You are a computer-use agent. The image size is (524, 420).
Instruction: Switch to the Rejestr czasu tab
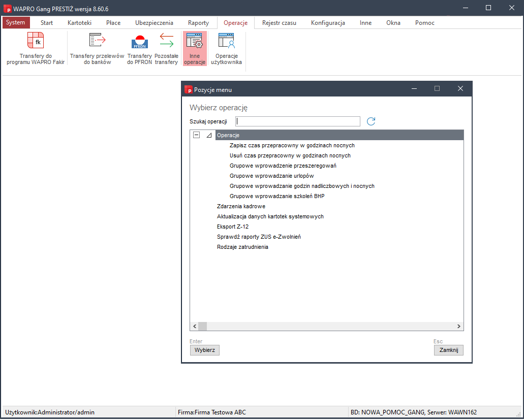tap(279, 23)
